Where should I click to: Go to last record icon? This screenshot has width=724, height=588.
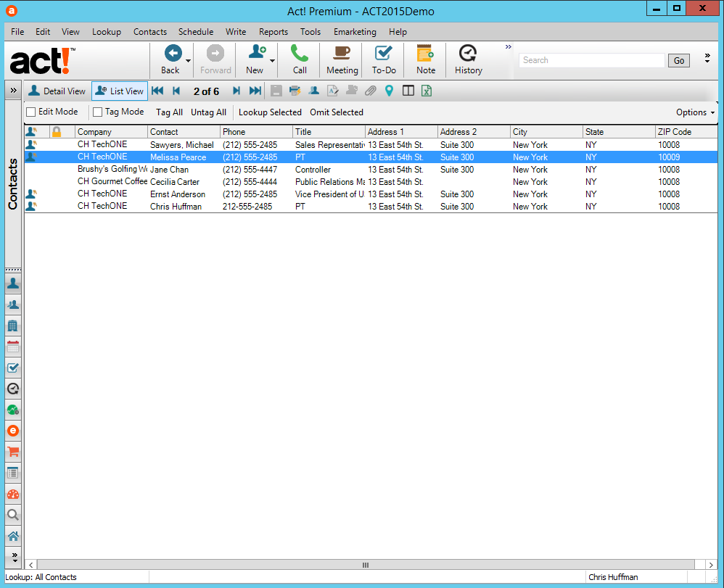(255, 91)
